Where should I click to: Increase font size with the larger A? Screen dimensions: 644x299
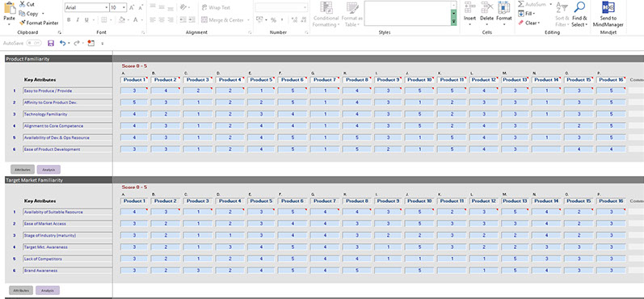132,8
